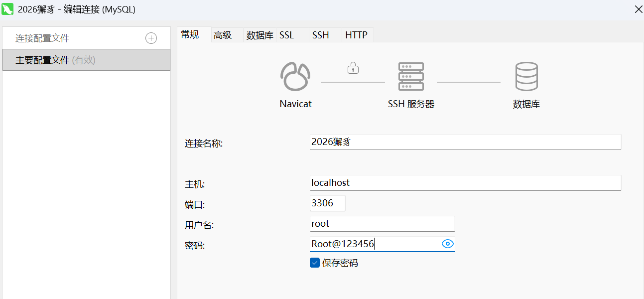
Task: Click the 主机 field containing localhost
Action: pos(465,183)
